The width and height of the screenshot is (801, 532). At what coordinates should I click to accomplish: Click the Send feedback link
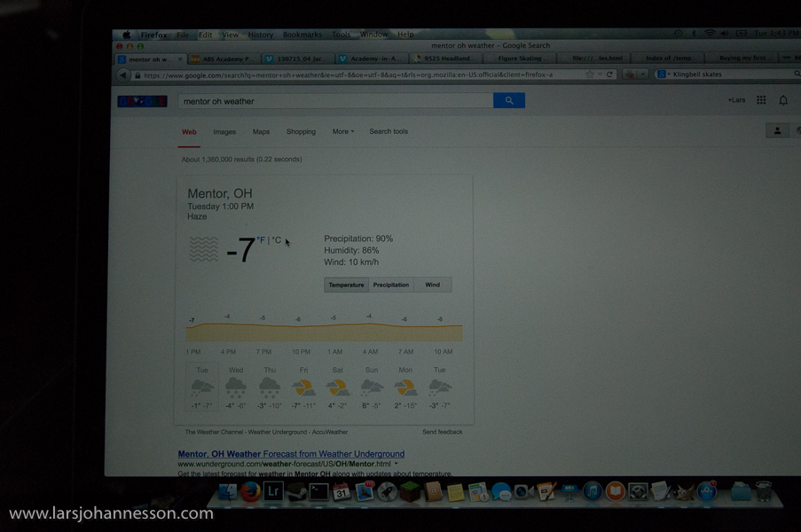pos(442,432)
